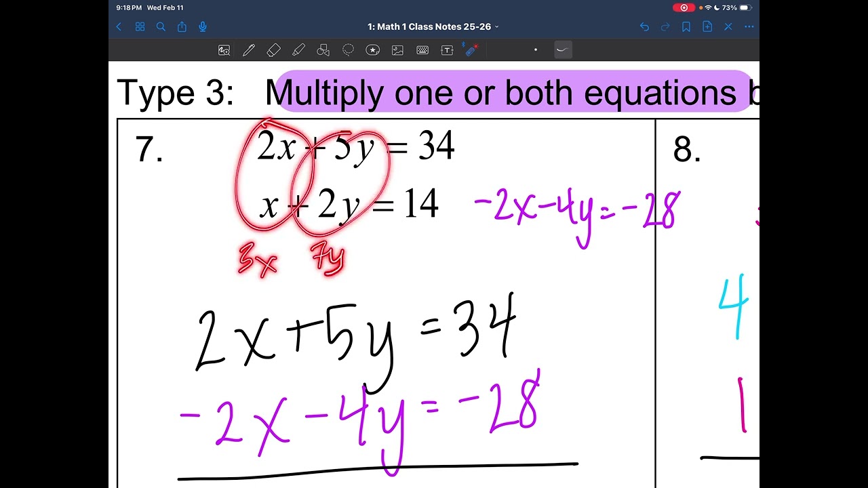868x488 pixels.
Task: Open the Elements sticker tool
Action: [x=372, y=50]
